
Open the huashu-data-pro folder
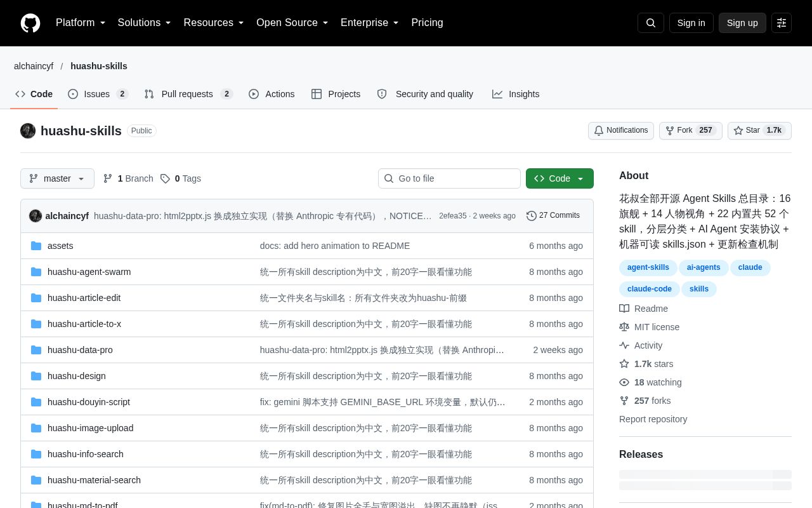coord(80,350)
